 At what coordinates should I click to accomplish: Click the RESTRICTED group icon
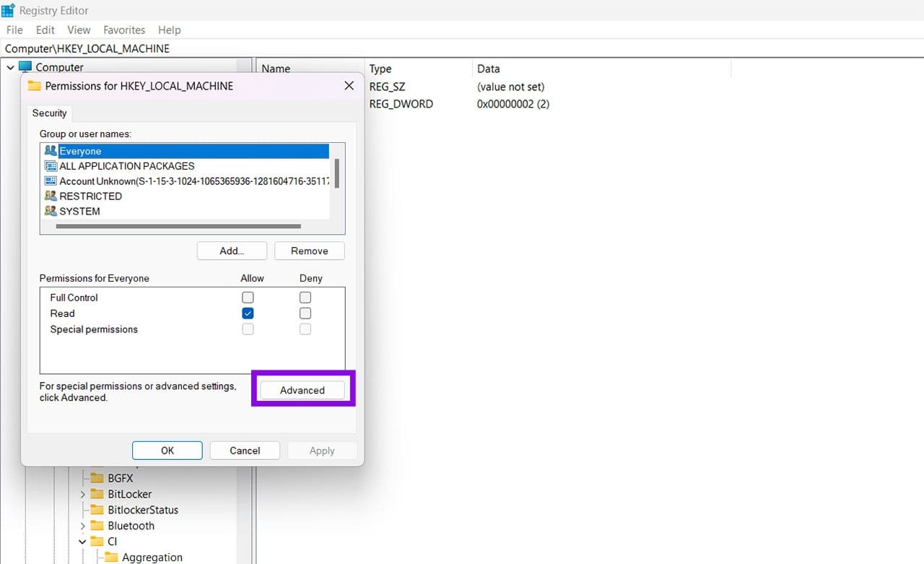(x=51, y=196)
